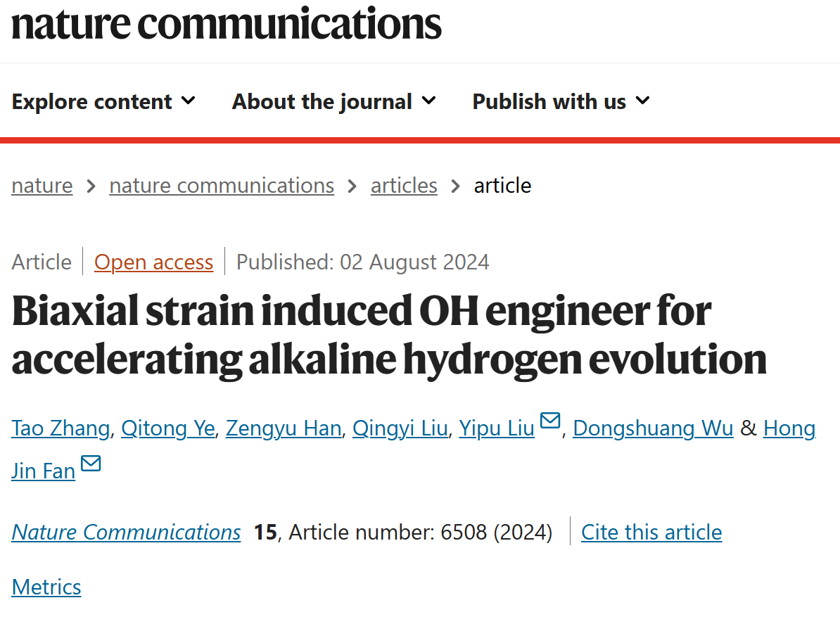840x624 pixels.
Task: Click the article title heading
Action: click(389, 336)
